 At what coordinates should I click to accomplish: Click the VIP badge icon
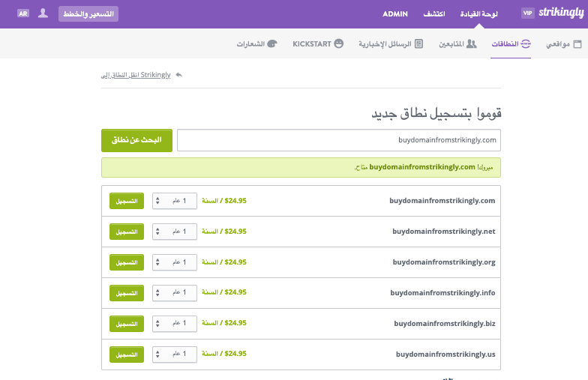528,13
